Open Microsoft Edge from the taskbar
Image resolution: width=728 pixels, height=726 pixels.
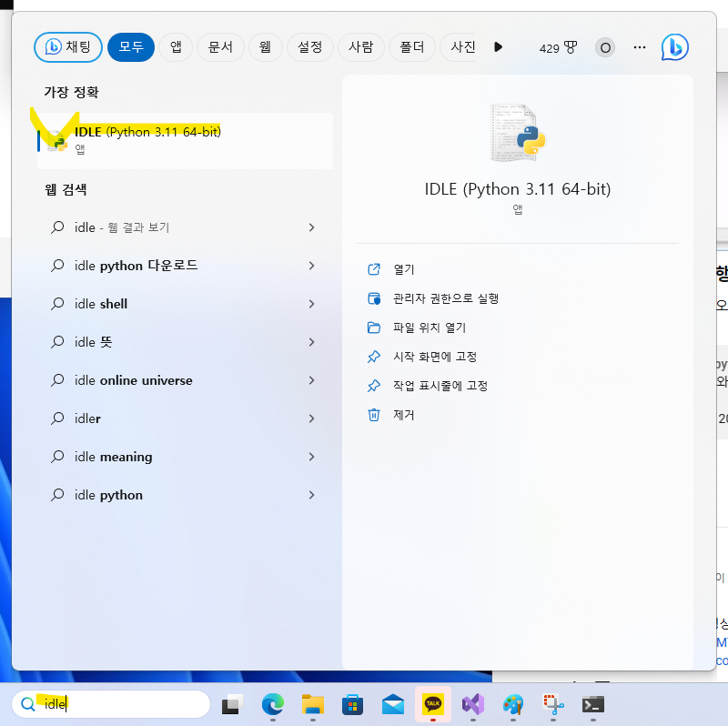272,705
